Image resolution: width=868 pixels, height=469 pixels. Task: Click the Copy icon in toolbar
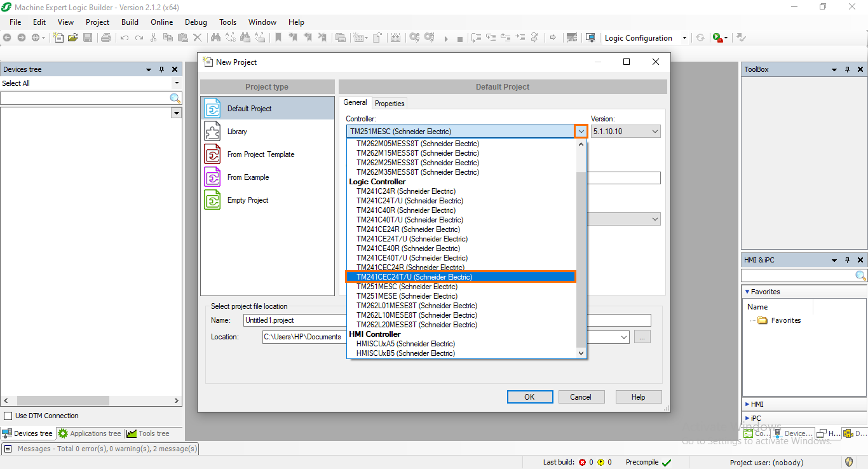[168, 37]
